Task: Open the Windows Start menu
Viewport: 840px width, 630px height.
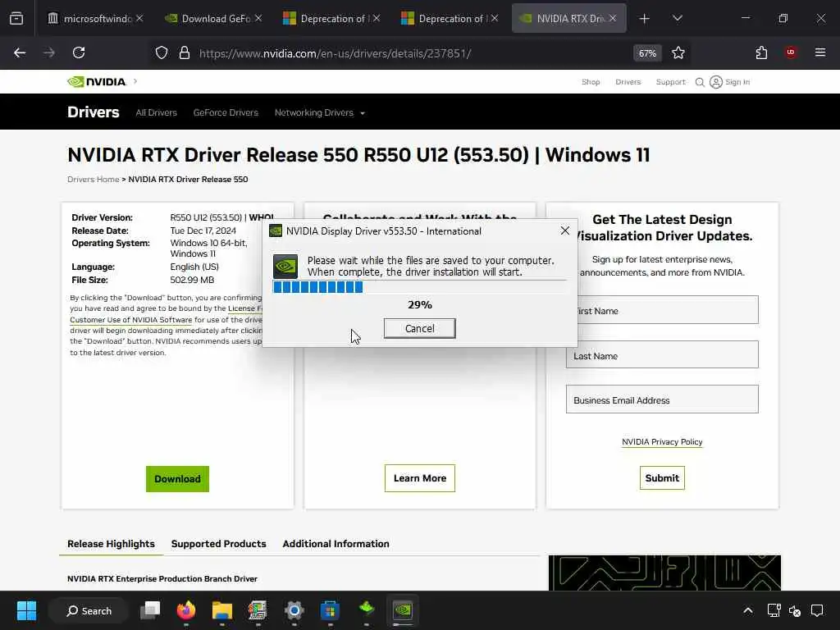Action: coord(26,610)
